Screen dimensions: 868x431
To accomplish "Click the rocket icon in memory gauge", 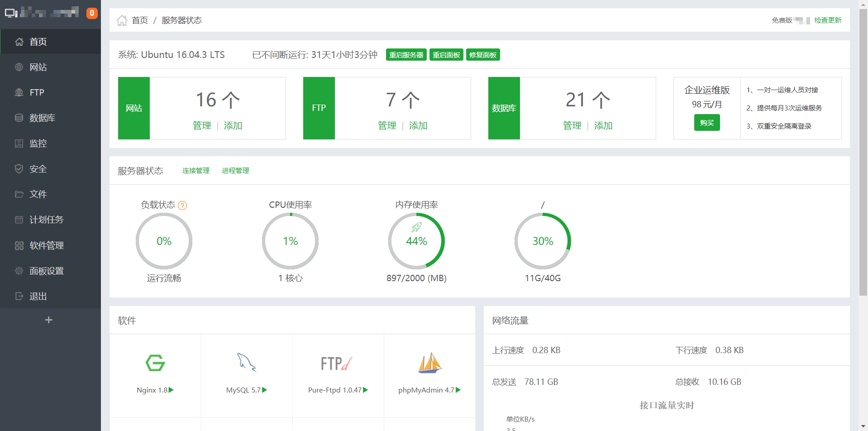I will coord(416,227).
